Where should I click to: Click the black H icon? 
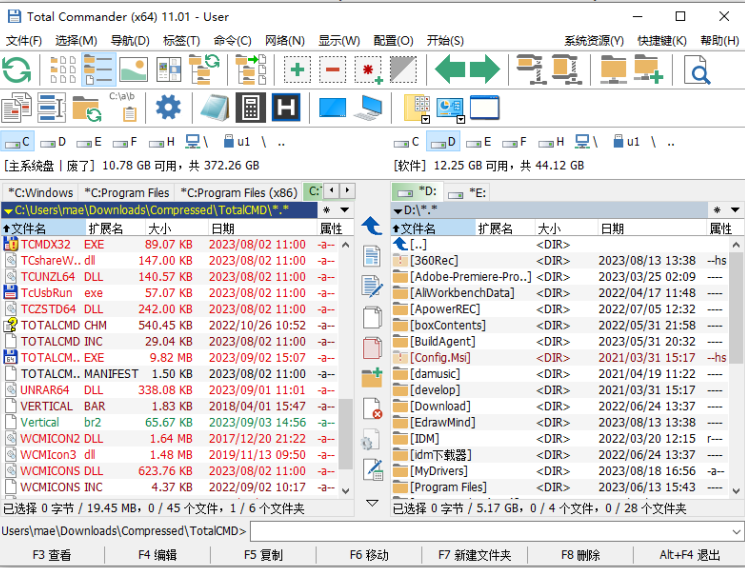tap(286, 107)
